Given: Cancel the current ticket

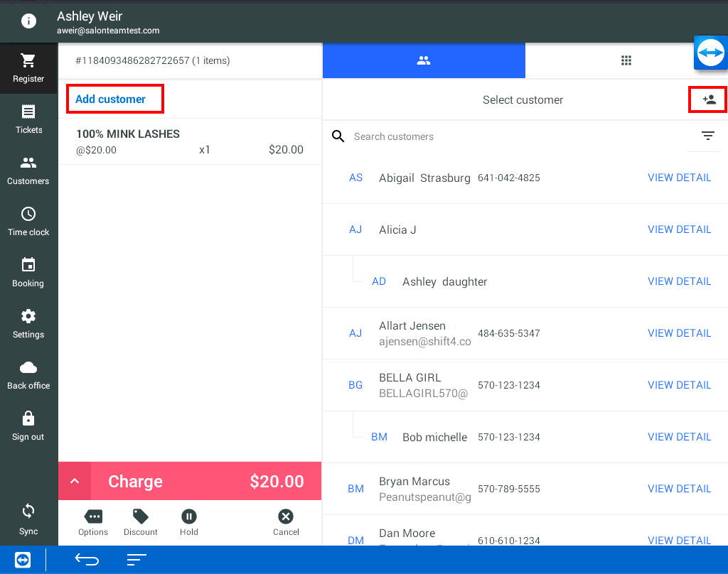Looking at the screenshot, I should (286, 522).
